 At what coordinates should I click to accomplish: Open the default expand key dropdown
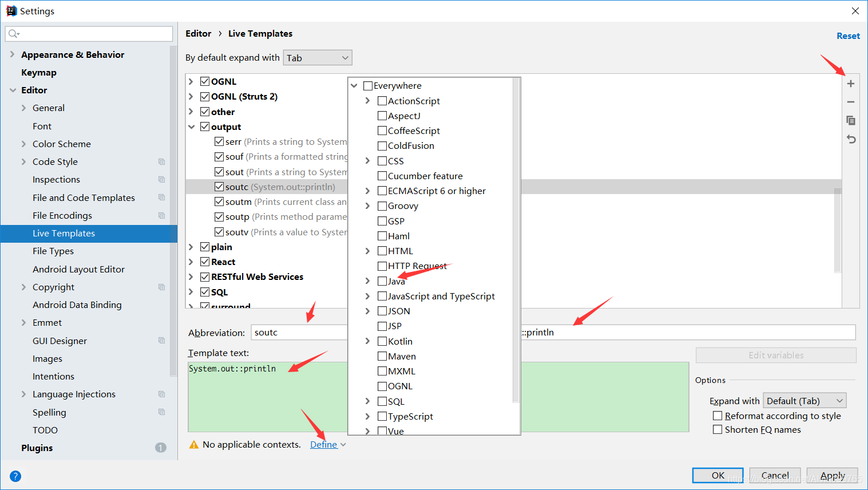coord(318,58)
